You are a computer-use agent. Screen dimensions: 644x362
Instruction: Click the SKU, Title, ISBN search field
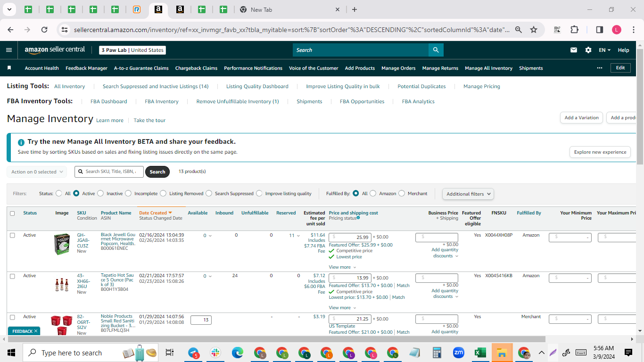(x=109, y=172)
